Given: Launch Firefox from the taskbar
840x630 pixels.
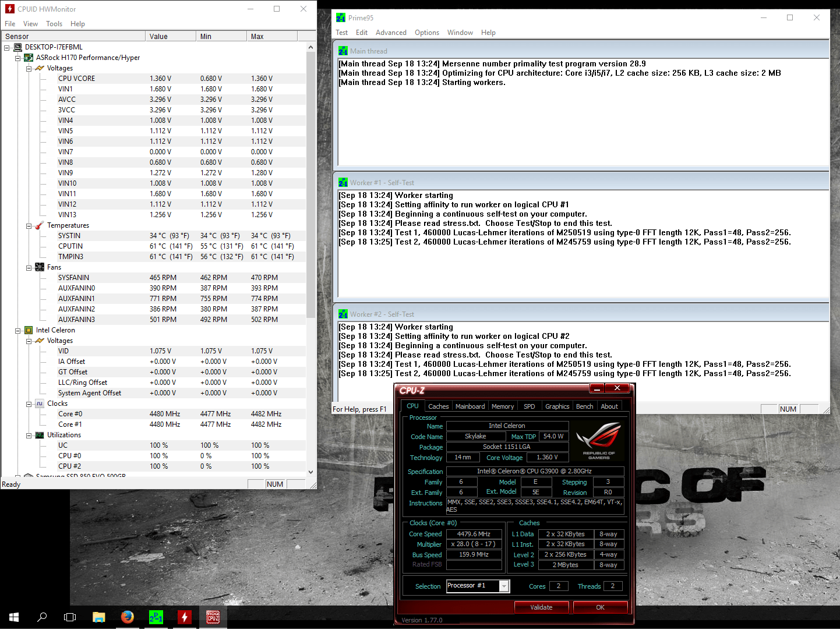Looking at the screenshot, I should pyautogui.click(x=128, y=617).
